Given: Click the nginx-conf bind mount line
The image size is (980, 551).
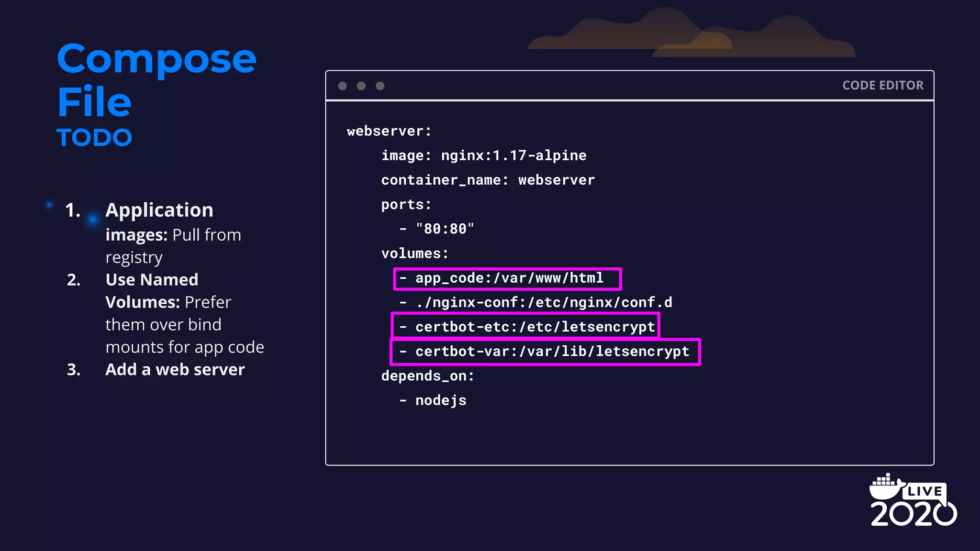Looking at the screenshot, I should pyautogui.click(x=536, y=303).
